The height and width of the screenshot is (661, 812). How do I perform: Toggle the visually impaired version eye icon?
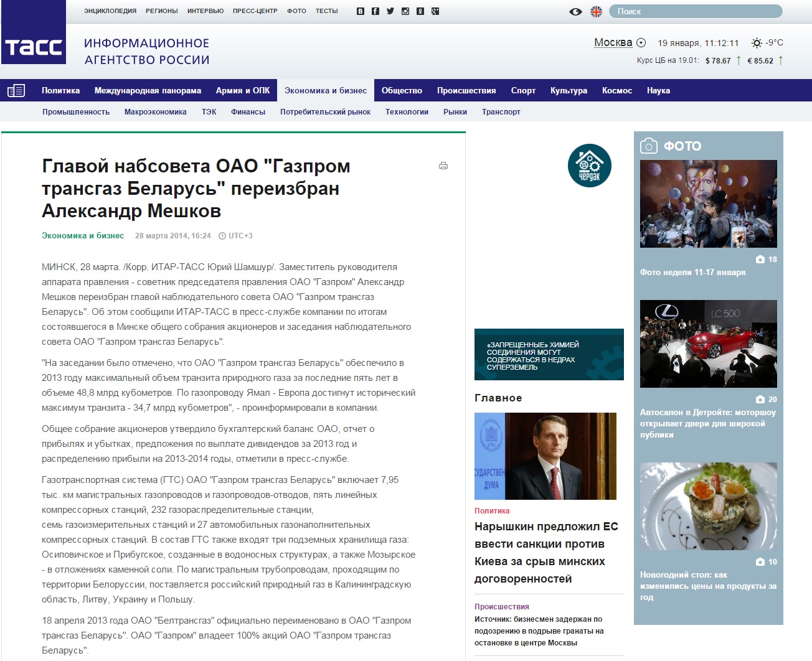tap(575, 12)
